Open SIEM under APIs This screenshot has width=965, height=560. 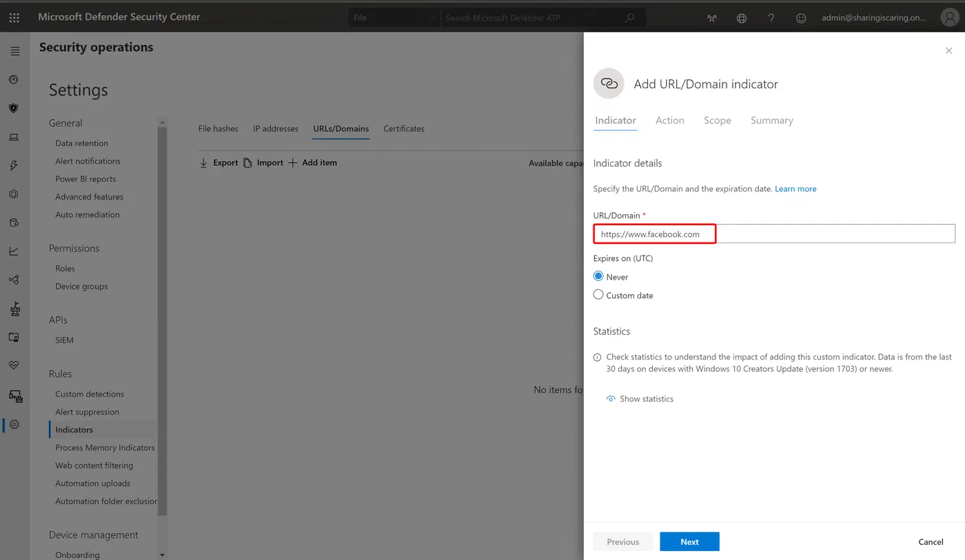tap(65, 340)
